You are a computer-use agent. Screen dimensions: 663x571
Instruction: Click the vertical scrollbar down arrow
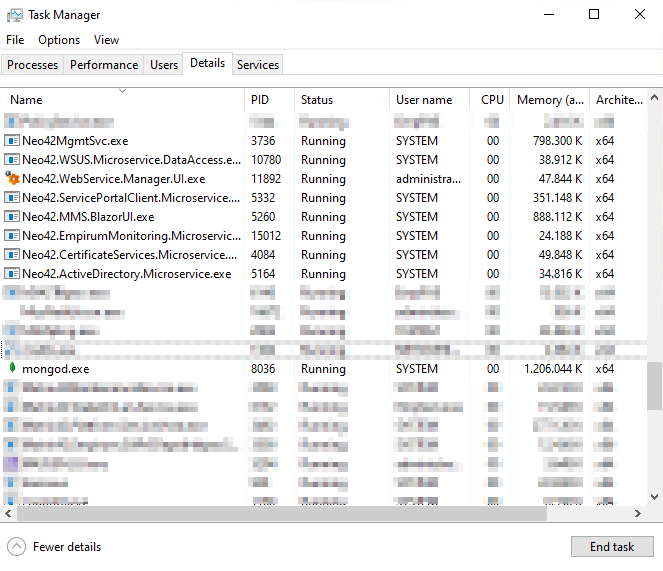(655, 497)
